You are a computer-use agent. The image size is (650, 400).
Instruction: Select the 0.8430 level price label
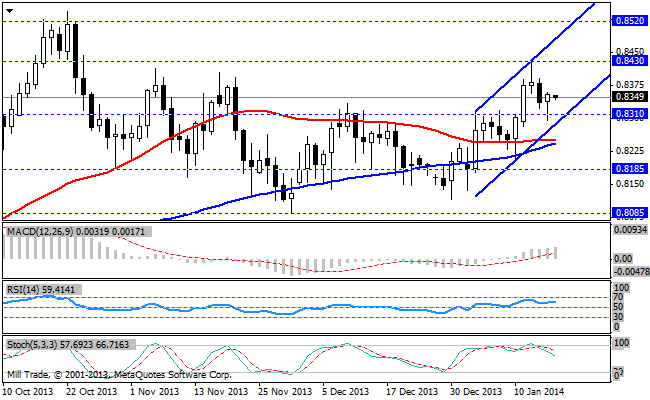point(630,61)
